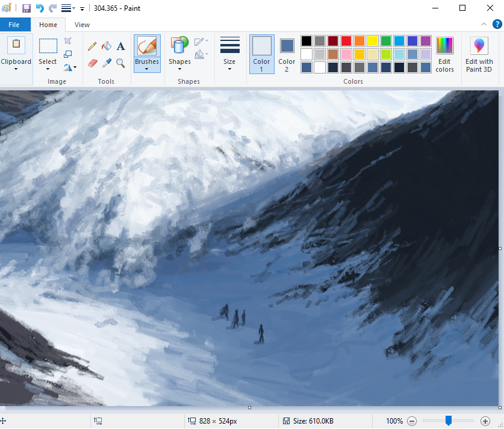Pick the pink color swatch
Screen dimensions: 504x429
[346, 54]
